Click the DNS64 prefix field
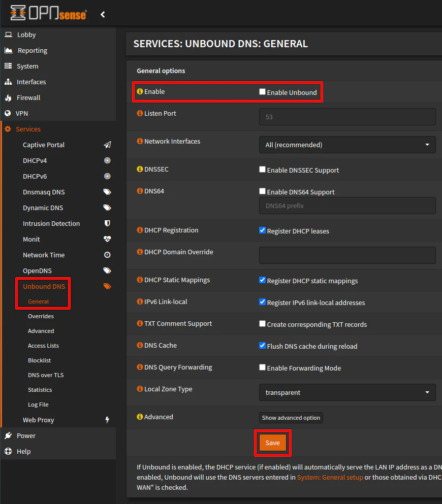The width and height of the screenshot is (442, 504). point(348,206)
